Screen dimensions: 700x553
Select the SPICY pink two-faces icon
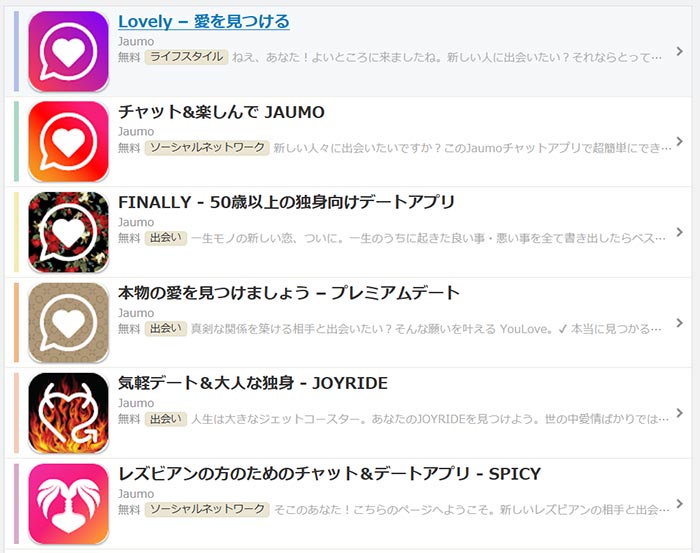[x=68, y=503]
